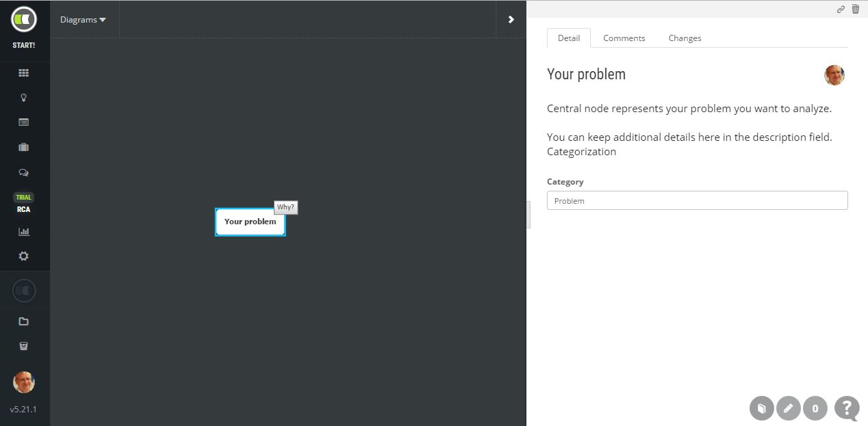Open the Diagrams dropdown menu
Screen dimensions: 868x426
[83, 19]
